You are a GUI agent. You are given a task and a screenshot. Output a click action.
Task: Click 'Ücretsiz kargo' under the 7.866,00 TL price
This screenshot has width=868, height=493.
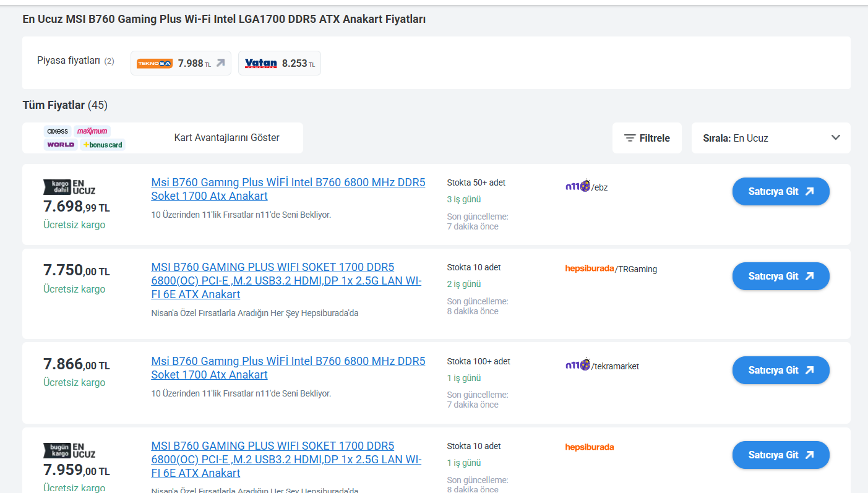(74, 382)
